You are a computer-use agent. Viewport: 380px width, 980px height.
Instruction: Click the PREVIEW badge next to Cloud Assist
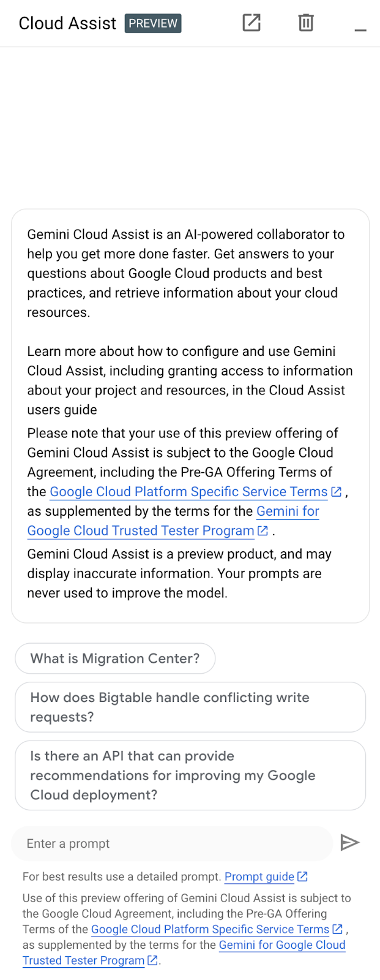(x=152, y=23)
